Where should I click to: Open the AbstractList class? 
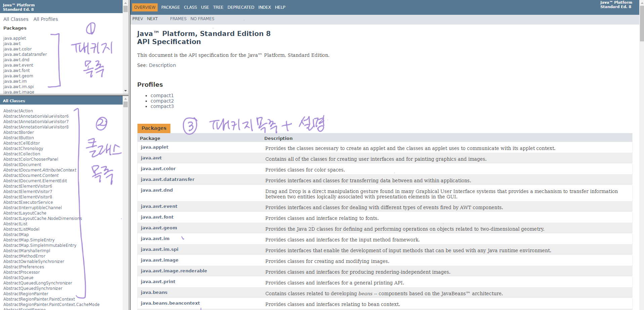click(x=15, y=224)
